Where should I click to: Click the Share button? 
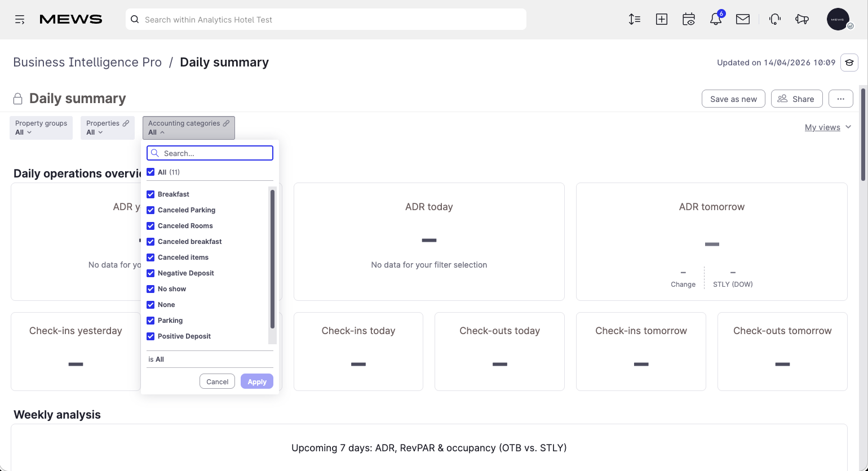click(x=797, y=99)
